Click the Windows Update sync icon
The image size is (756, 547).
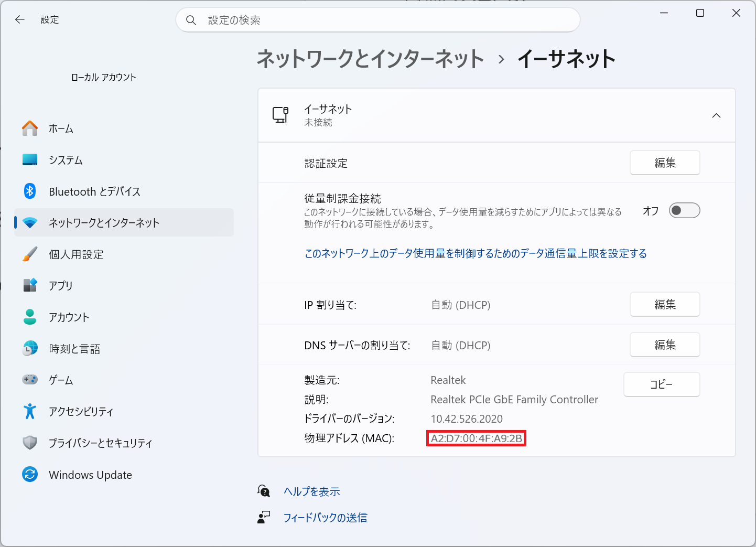click(30, 475)
